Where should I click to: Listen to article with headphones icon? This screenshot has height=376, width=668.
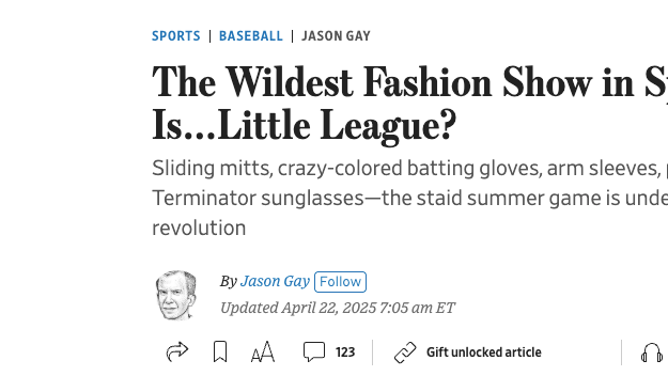click(652, 353)
